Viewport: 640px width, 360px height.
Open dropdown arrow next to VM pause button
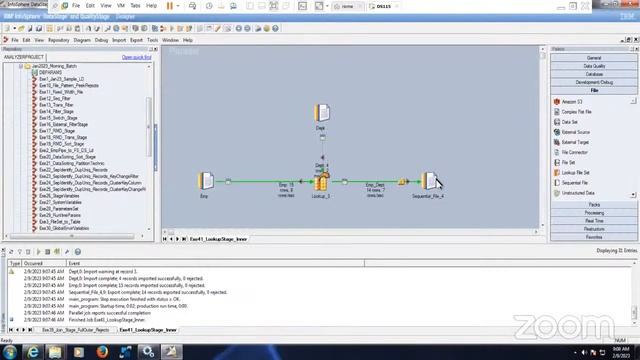178,6
